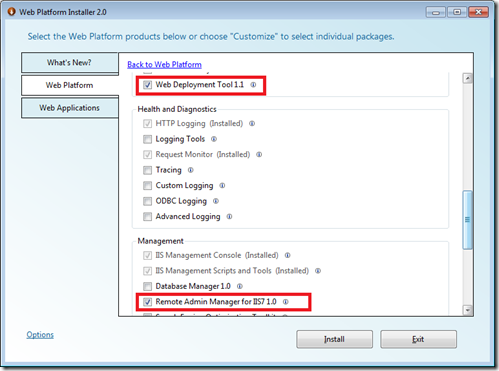Show info for Custom Logging
This screenshot has width=499, height=371.
pos(222,186)
